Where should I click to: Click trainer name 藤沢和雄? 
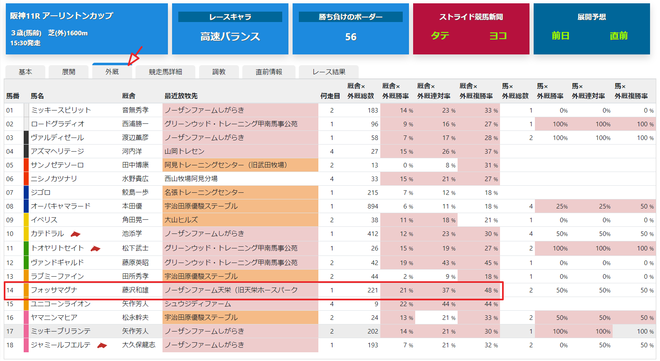tap(136, 290)
